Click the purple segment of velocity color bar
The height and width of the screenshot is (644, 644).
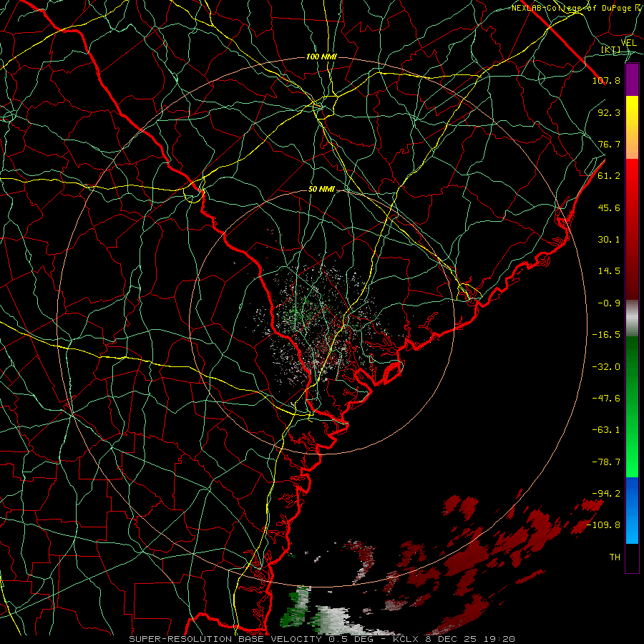(632, 80)
